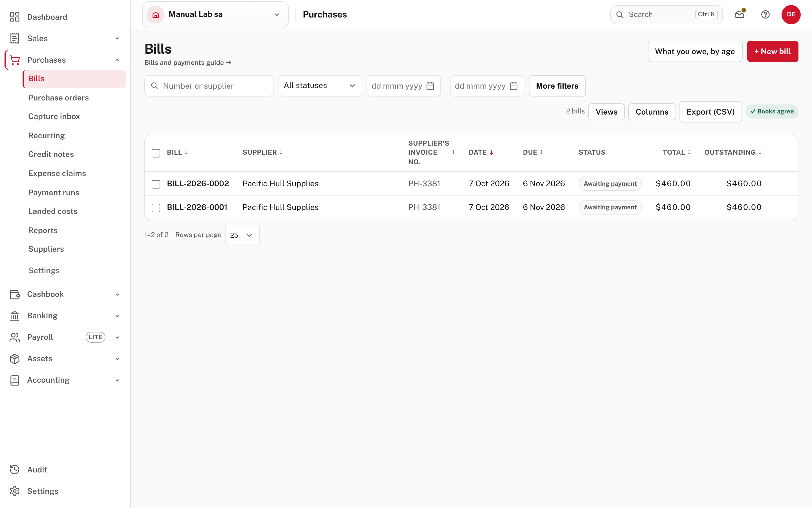
Task: Sort by the Date column header
Action: tap(481, 152)
